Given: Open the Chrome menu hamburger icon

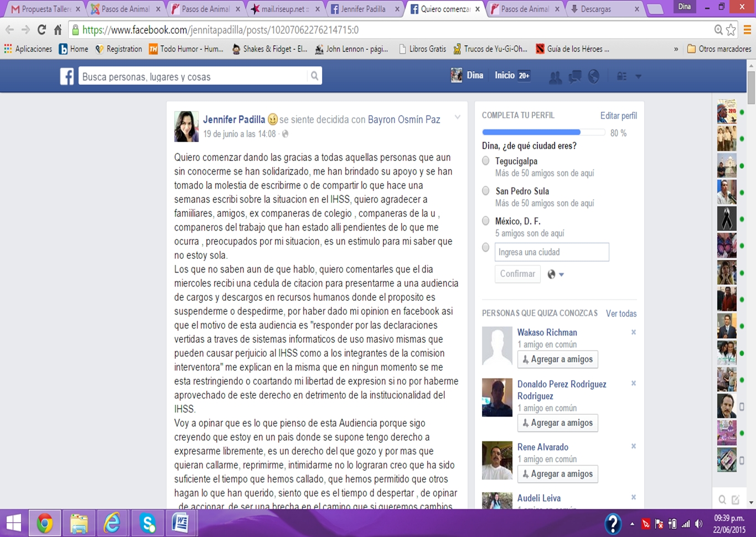Looking at the screenshot, I should click(747, 30).
